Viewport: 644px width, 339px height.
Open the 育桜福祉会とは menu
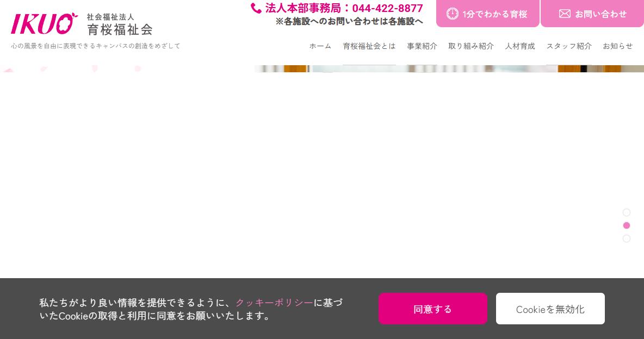[x=369, y=46]
